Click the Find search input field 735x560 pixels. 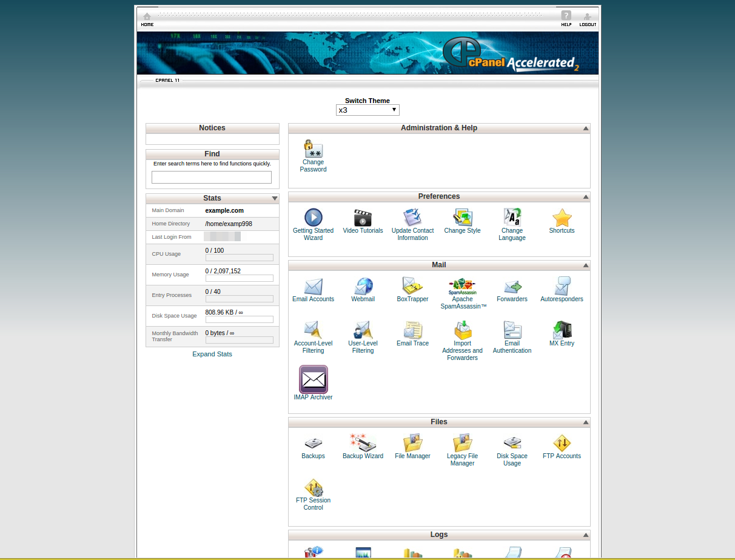click(x=212, y=178)
